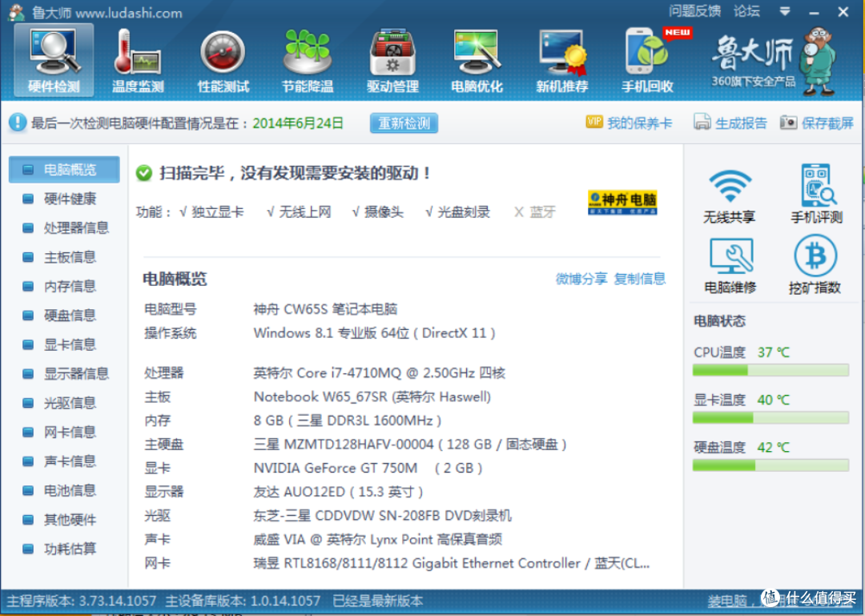
Task: Click 问题反馈 feedback link
Action: point(694,11)
